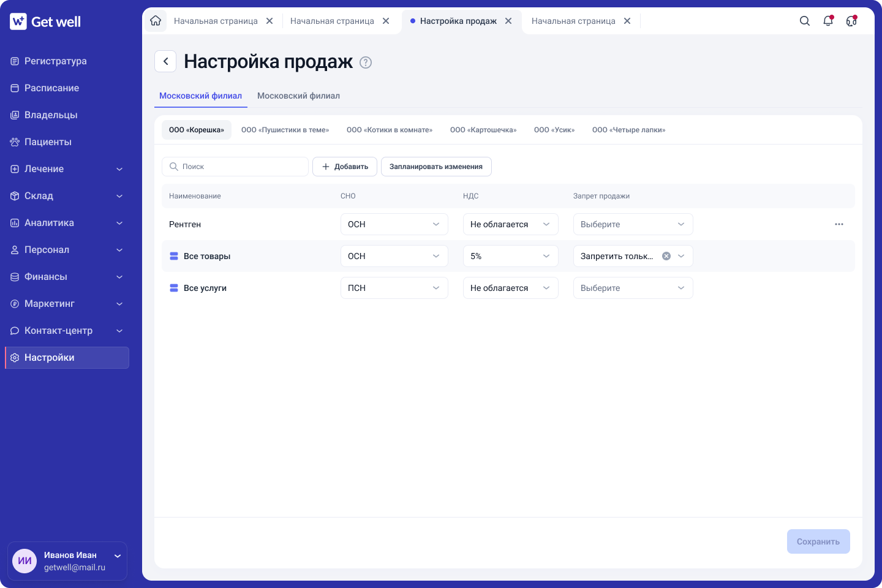Image resolution: width=882 pixels, height=588 pixels.
Task: Open СНО dropdown showing ПСН
Action: tap(394, 288)
